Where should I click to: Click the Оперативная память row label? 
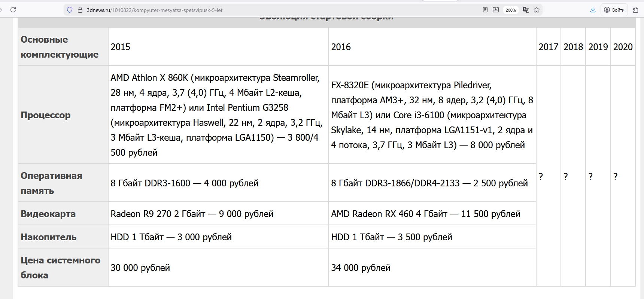click(x=63, y=183)
